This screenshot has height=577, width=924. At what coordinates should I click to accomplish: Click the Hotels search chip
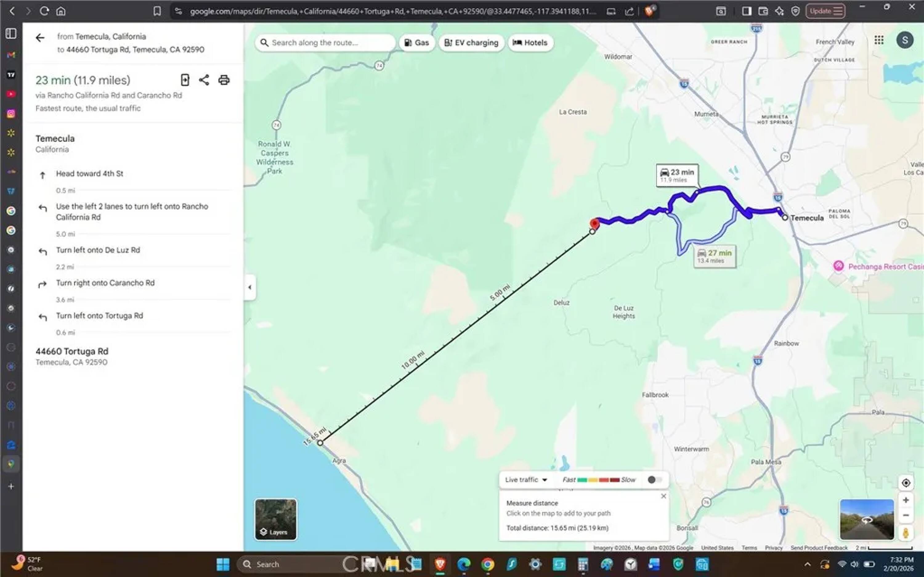530,43
